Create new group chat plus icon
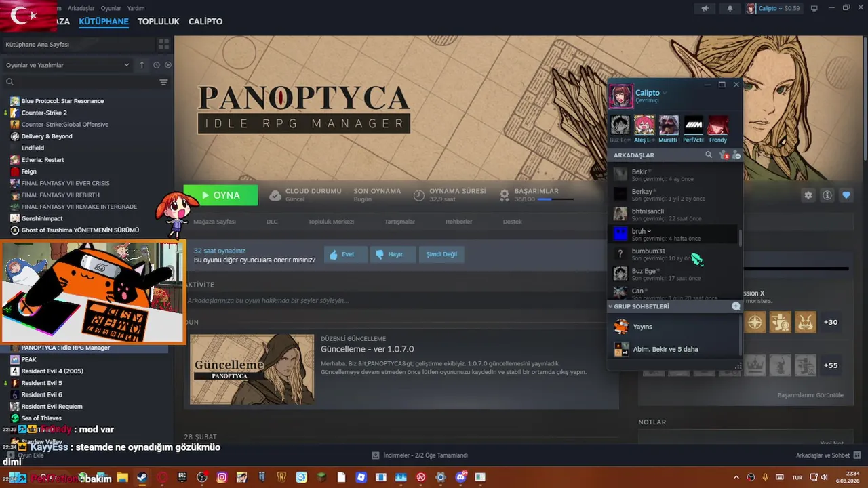 click(x=736, y=306)
